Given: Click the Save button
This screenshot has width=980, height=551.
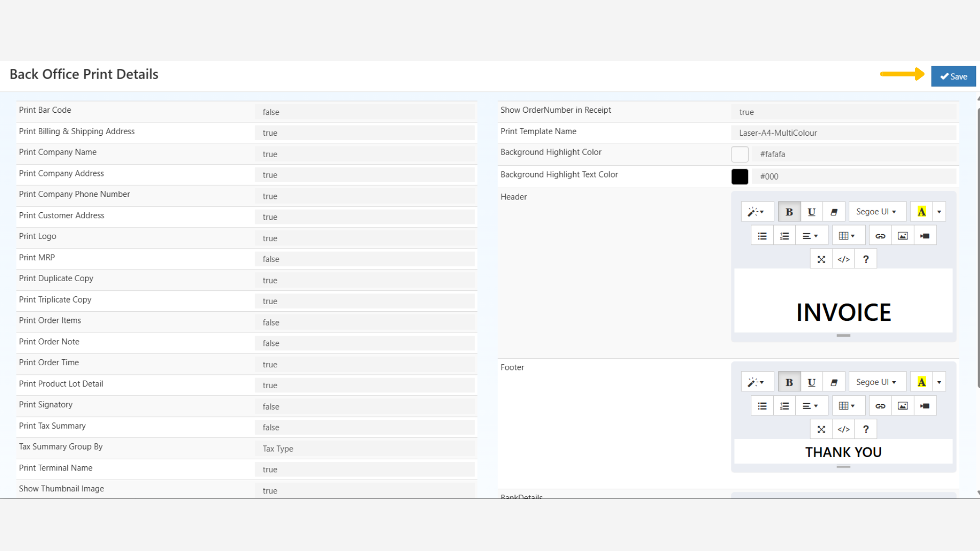Looking at the screenshot, I should (953, 76).
